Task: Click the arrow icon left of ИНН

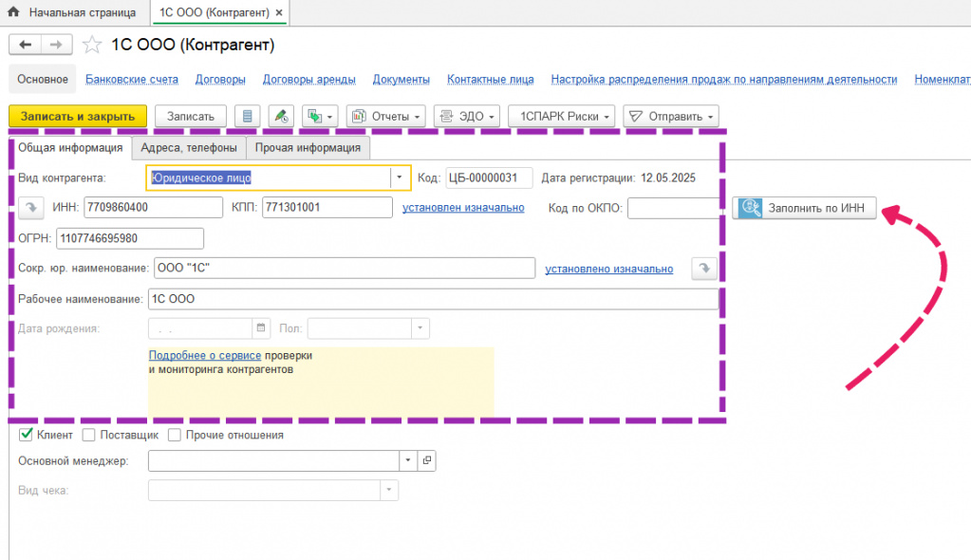Action: [x=31, y=208]
